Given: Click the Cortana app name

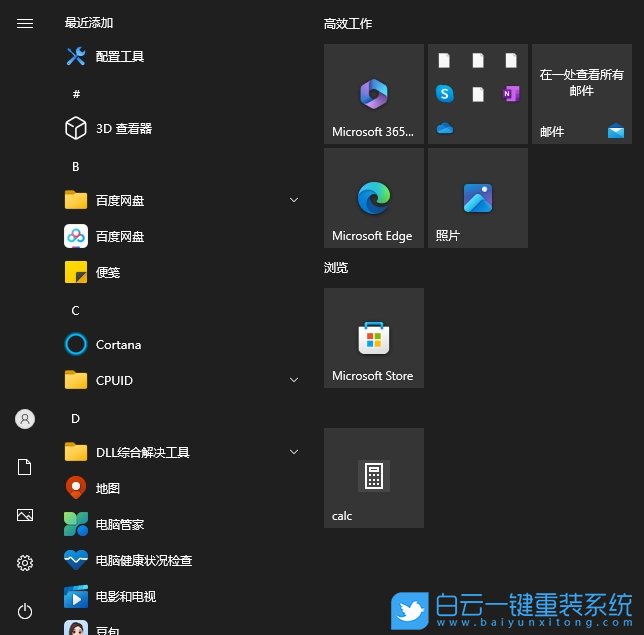Looking at the screenshot, I should (x=118, y=344).
